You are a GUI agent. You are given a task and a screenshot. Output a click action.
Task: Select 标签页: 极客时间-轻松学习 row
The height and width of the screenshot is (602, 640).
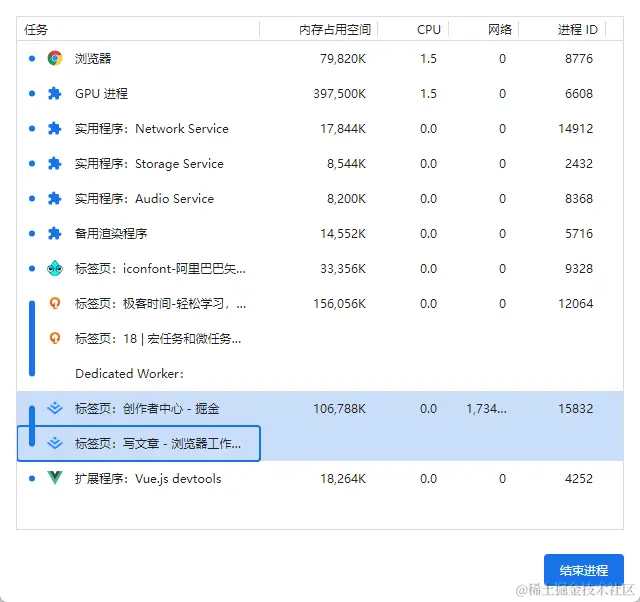point(320,303)
